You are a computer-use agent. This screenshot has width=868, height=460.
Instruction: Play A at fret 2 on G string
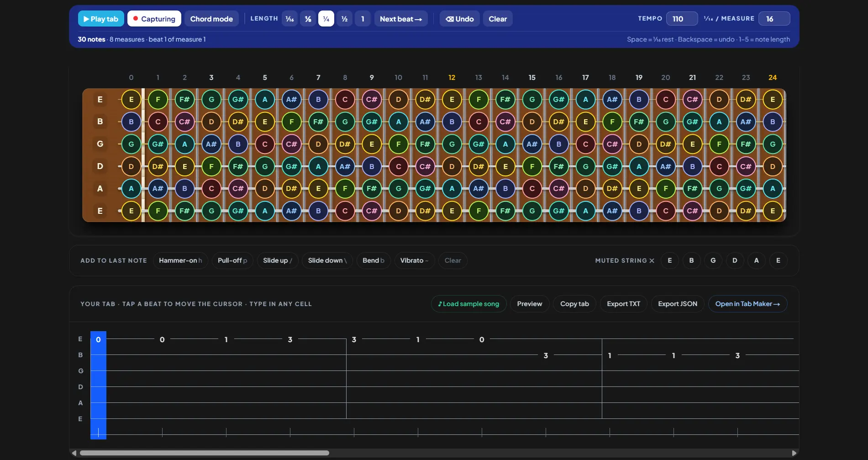tap(184, 144)
